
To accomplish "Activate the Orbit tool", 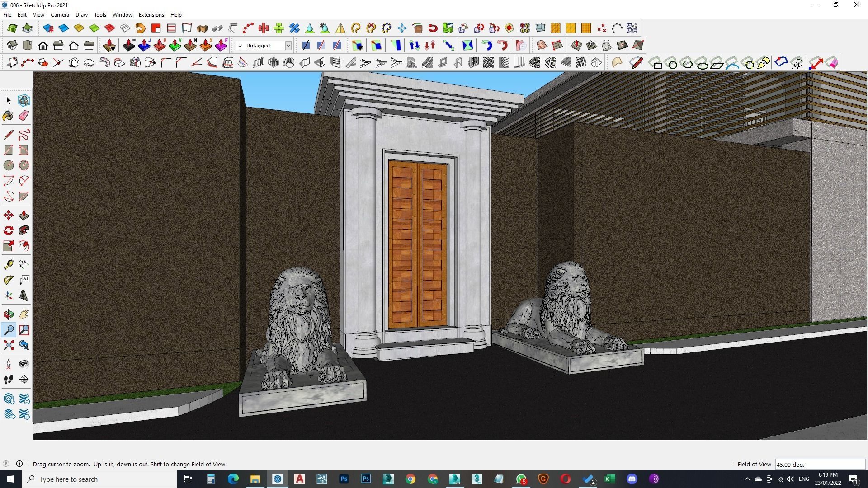I will click(x=9, y=314).
